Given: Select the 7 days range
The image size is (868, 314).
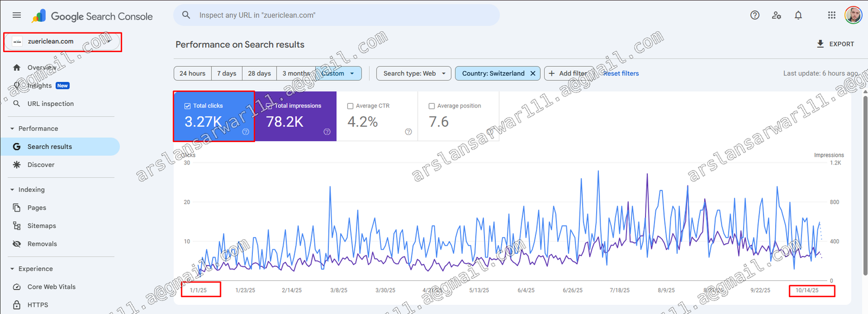Looking at the screenshot, I should click(227, 73).
